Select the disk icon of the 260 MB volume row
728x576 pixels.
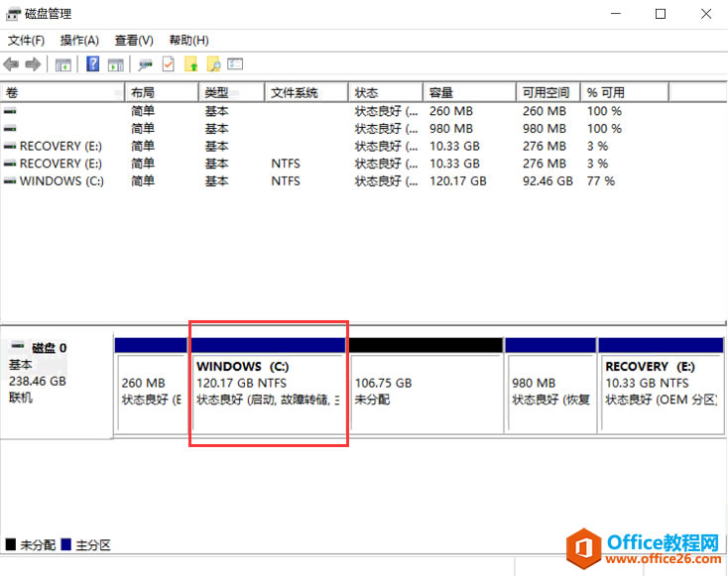10,111
